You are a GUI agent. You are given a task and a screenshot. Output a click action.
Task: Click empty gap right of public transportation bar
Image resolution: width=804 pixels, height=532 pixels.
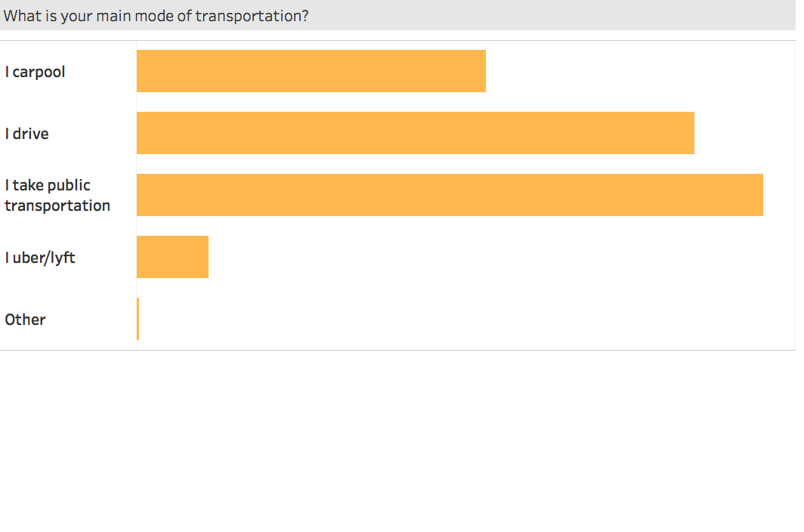point(779,195)
